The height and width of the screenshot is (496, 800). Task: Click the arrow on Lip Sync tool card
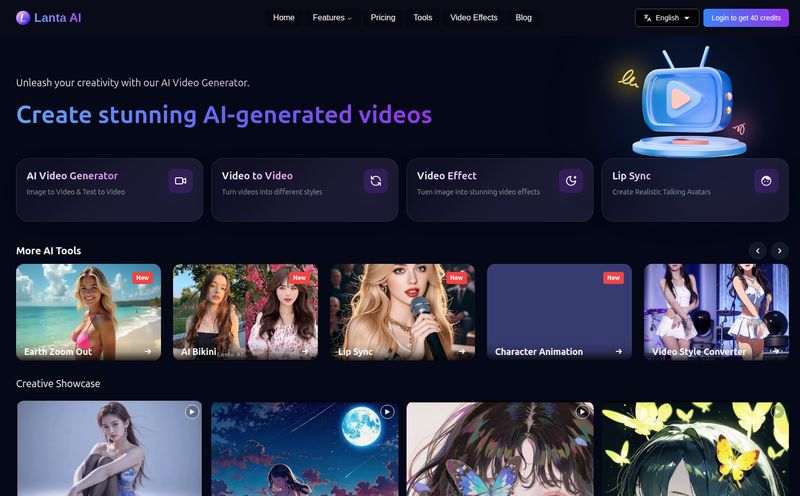462,352
